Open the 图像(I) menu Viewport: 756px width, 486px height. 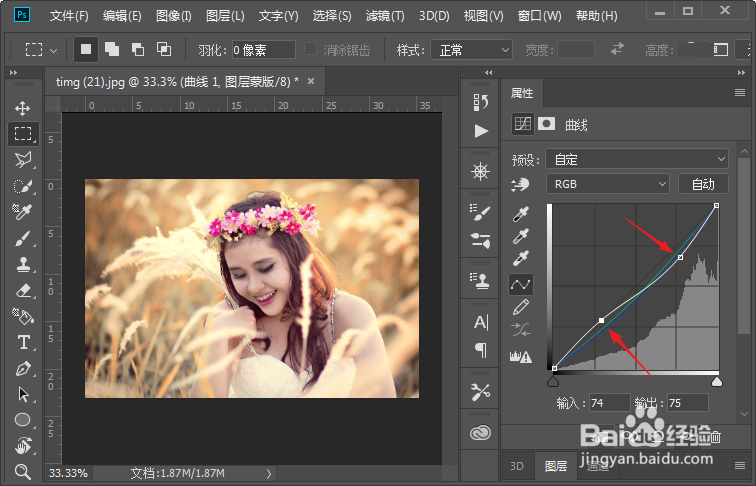coord(174,16)
